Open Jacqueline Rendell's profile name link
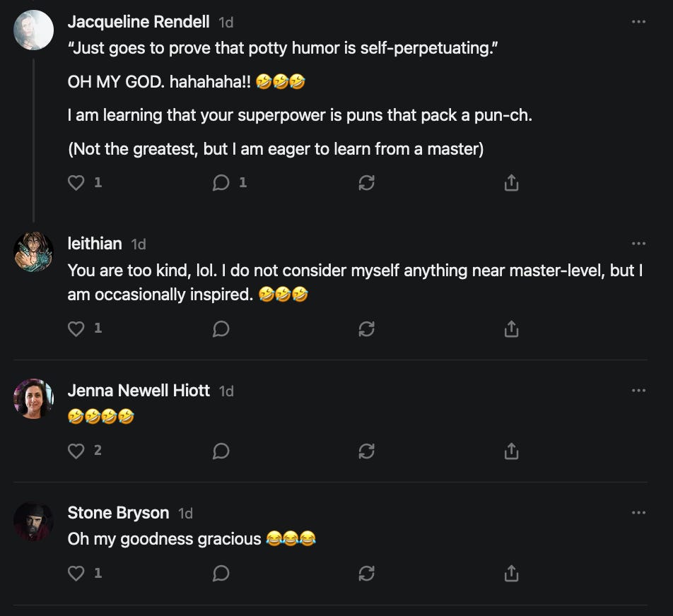The width and height of the screenshot is (673, 616). click(139, 22)
